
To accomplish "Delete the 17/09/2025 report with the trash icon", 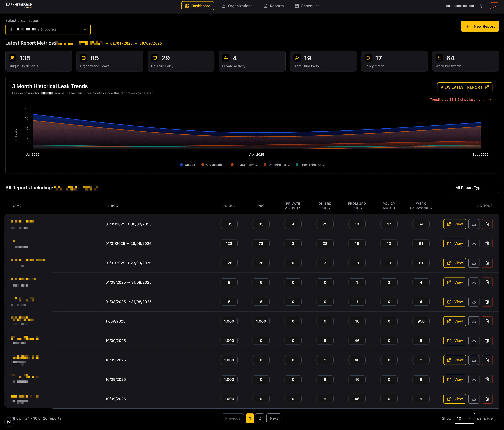I will [x=487, y=321].
